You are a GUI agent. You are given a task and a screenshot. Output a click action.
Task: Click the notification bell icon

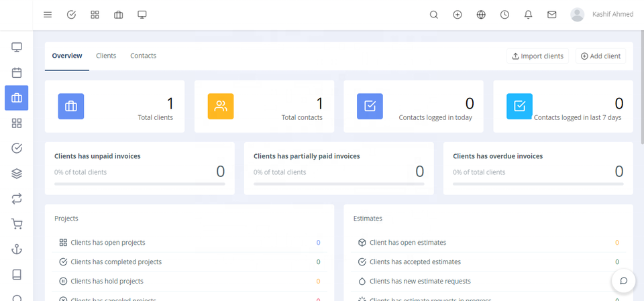click(528, 15)
